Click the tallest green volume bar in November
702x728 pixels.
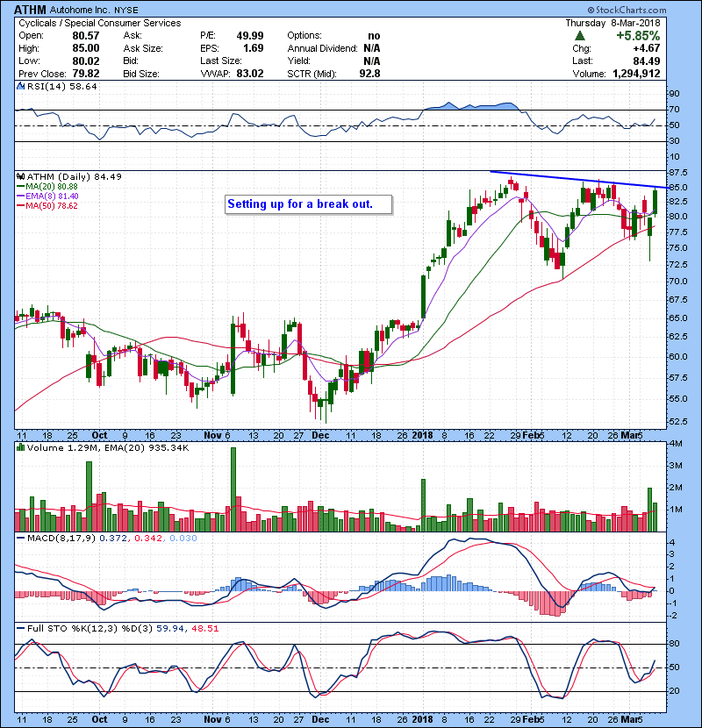pyautogui.click(x=233, y=489)
